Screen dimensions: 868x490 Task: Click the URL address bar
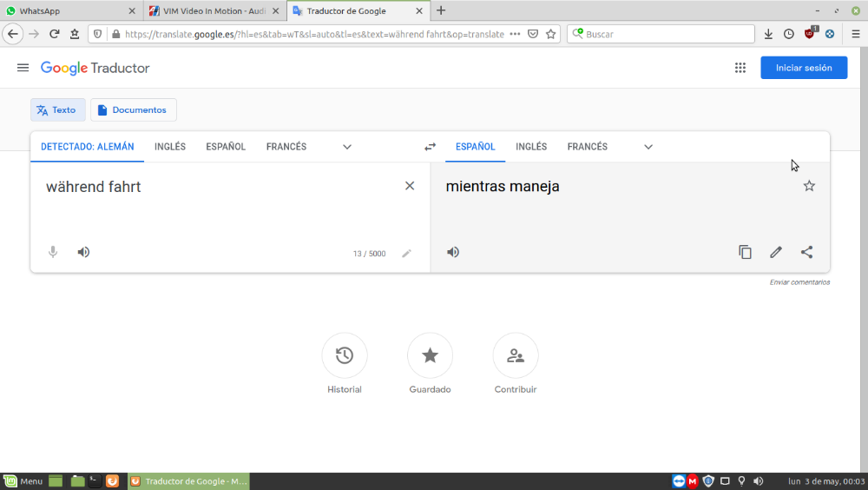(x=314, y=34)
